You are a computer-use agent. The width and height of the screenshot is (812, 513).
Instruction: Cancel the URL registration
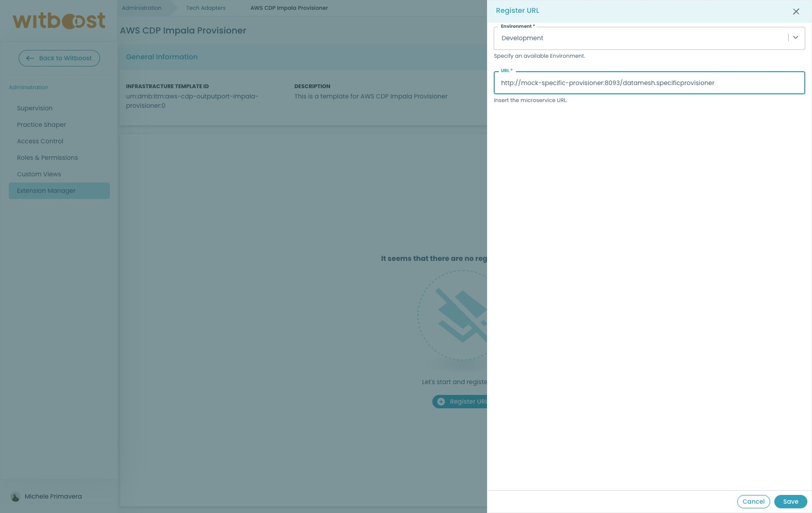tap(753, 502)
